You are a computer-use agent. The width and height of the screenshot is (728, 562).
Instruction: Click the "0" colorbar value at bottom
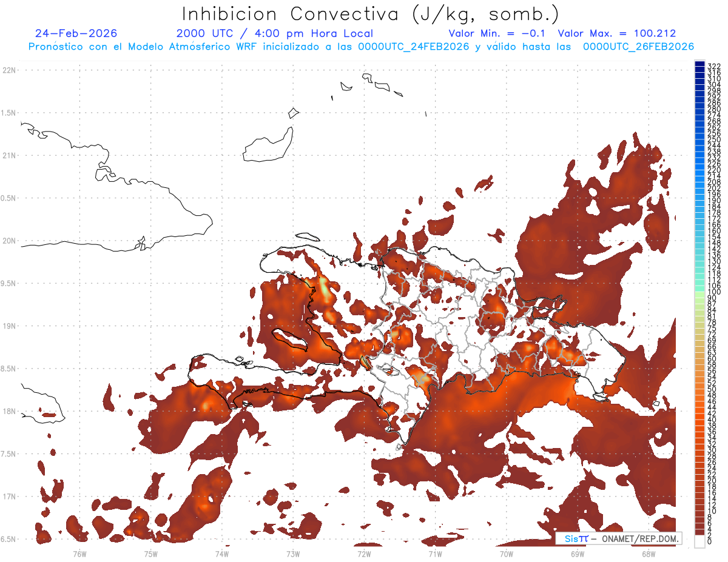click(x=710, y=541)
